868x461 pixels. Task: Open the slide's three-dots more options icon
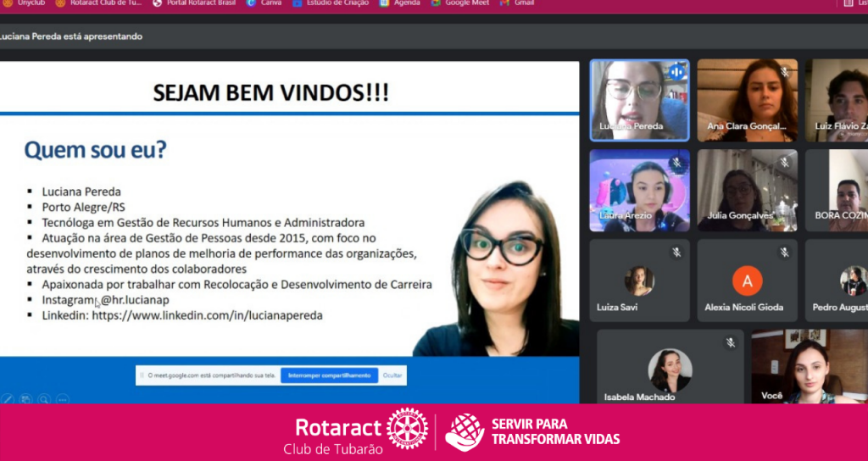coord(62,399)
